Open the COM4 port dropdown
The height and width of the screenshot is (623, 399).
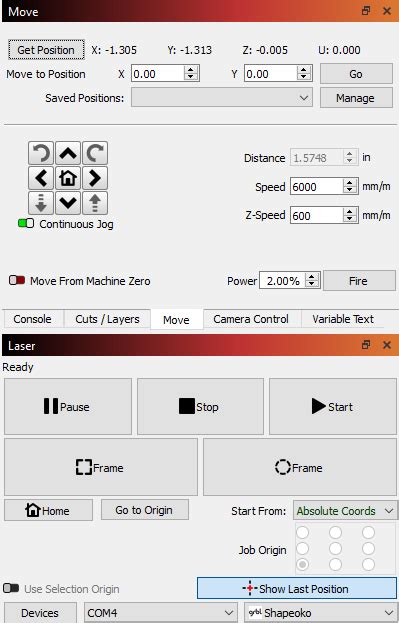[x=160, y=613]
